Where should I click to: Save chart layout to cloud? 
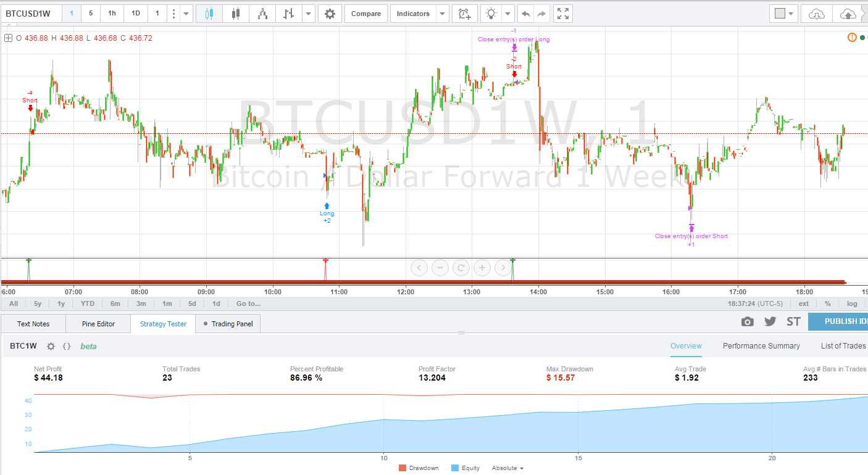point(849,14)
